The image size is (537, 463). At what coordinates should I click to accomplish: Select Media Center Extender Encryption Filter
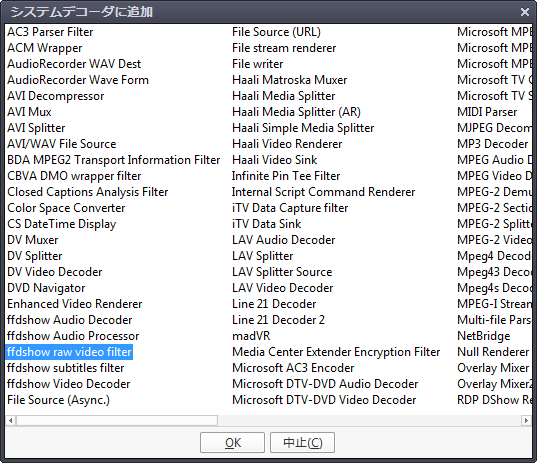336,352
